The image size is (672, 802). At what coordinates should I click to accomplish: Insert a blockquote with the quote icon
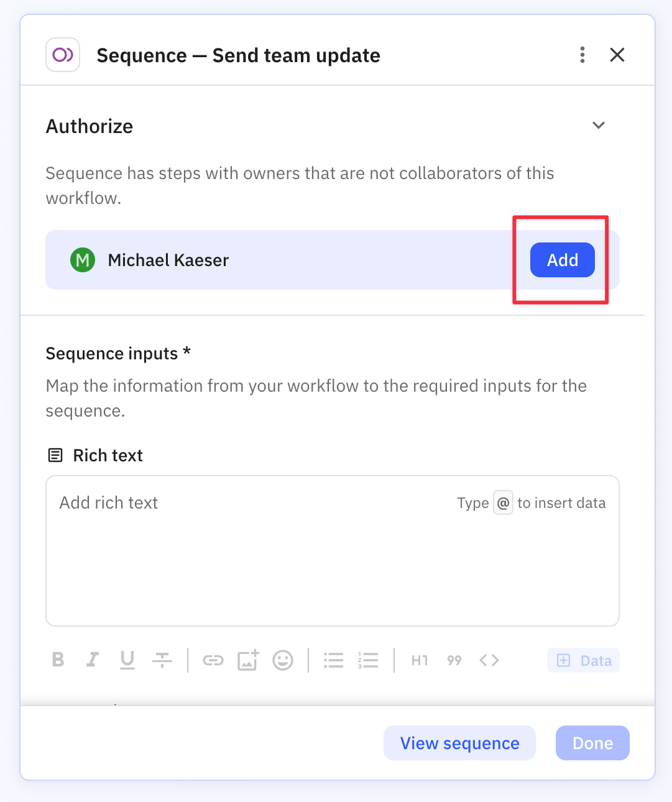click(x=454, y=660)
